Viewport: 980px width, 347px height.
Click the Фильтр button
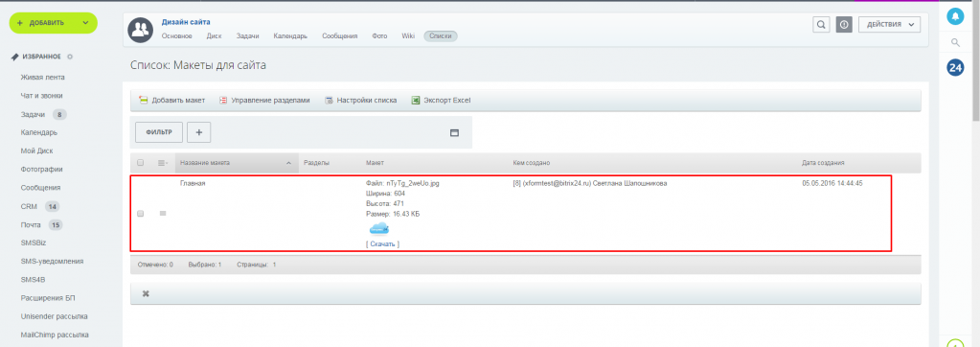pyautogui.click(x=159, y=132)
